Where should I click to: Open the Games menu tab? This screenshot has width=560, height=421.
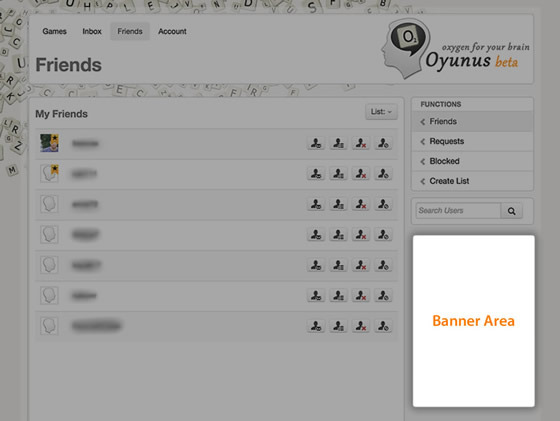click(x=54, y=31)
